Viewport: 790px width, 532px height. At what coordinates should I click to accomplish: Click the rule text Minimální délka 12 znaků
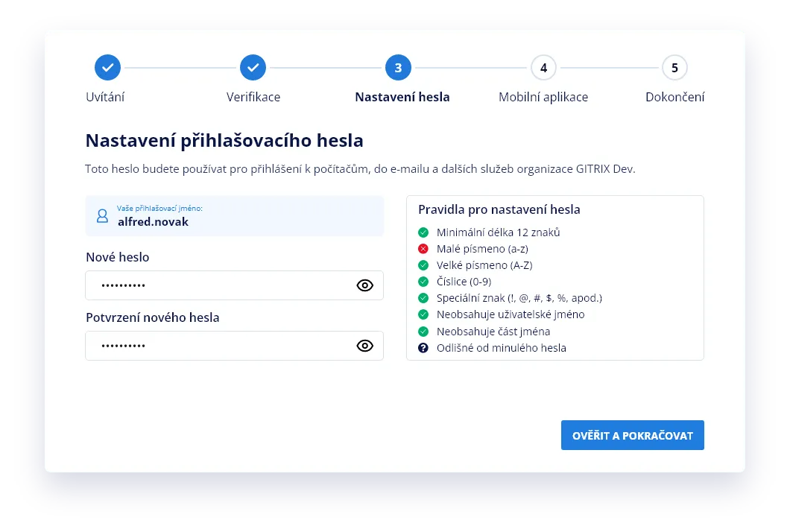pos(499,232)
